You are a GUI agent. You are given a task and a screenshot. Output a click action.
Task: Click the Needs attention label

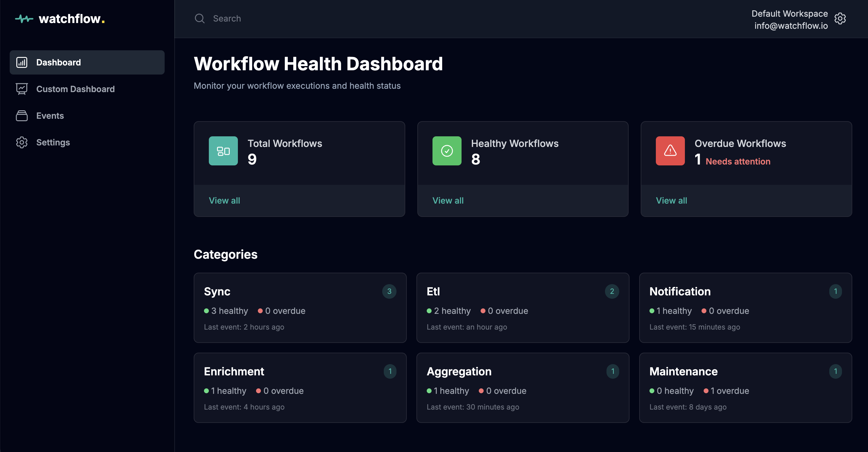737,161
